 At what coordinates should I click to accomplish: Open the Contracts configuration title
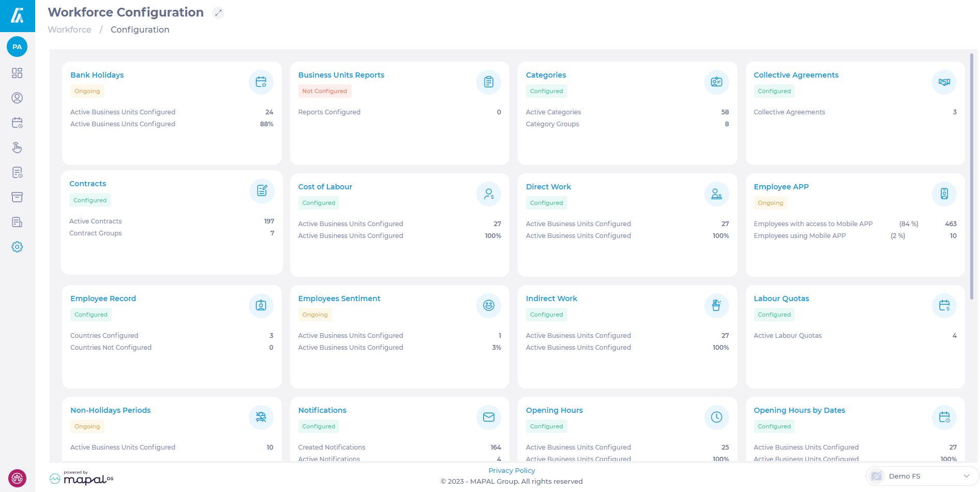[x=87, y=184]
